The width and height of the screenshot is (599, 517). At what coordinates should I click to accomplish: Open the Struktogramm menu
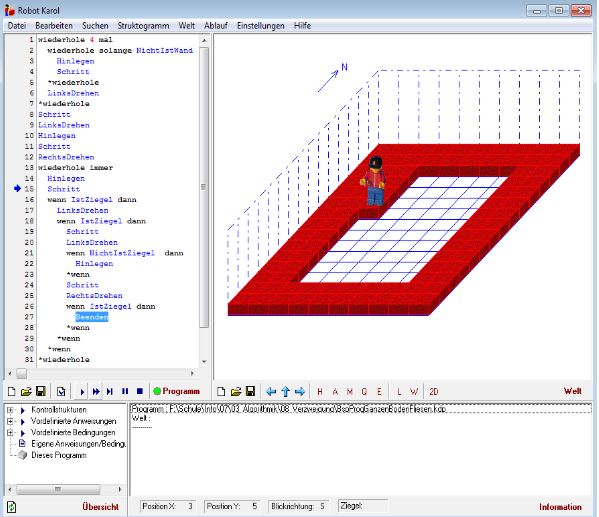pyautogui.click(x=143, y=26)
